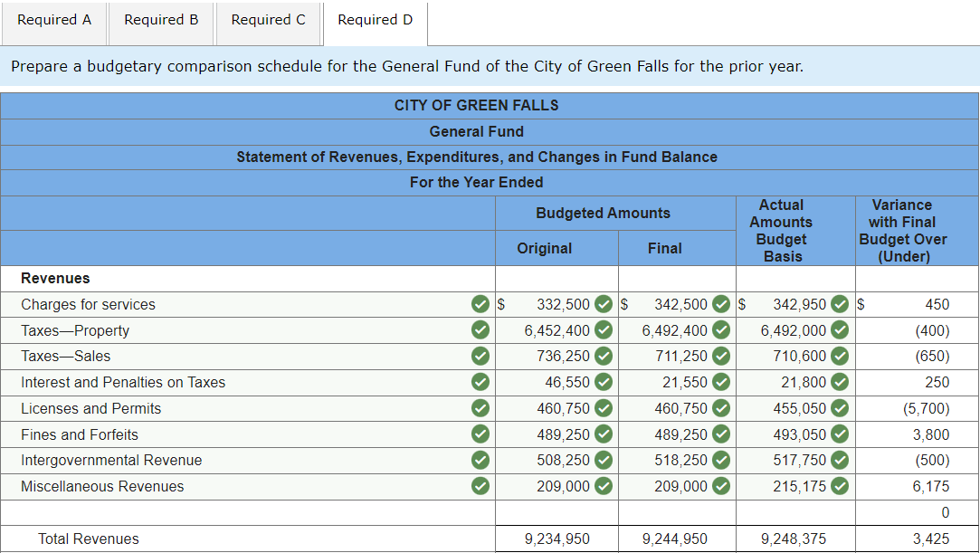
Task: Select the Miscellaneous Revenues row label
Action: click(102, 486)
